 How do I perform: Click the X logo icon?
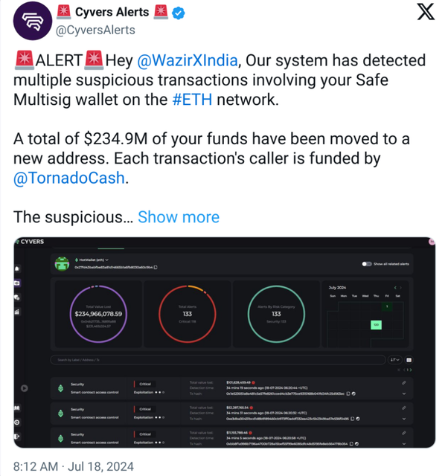[426, 12]
